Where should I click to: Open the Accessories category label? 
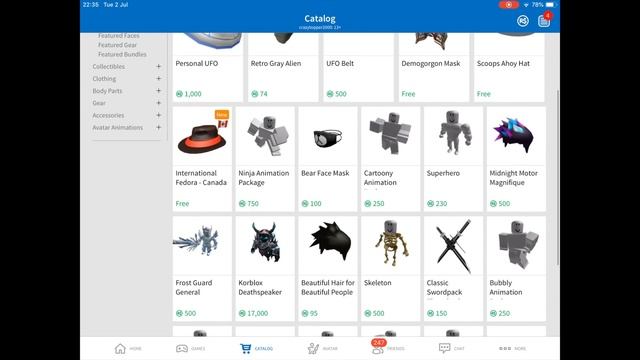coord(108,115)
